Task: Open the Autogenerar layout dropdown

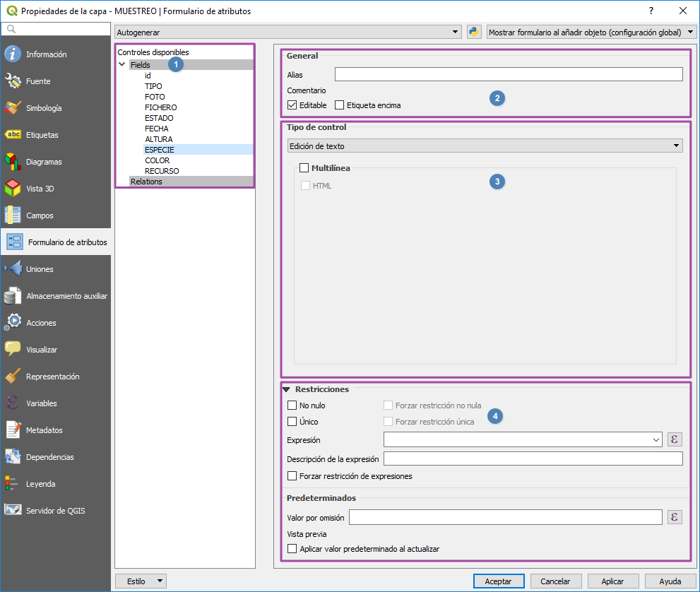Action: click(288, 32)
